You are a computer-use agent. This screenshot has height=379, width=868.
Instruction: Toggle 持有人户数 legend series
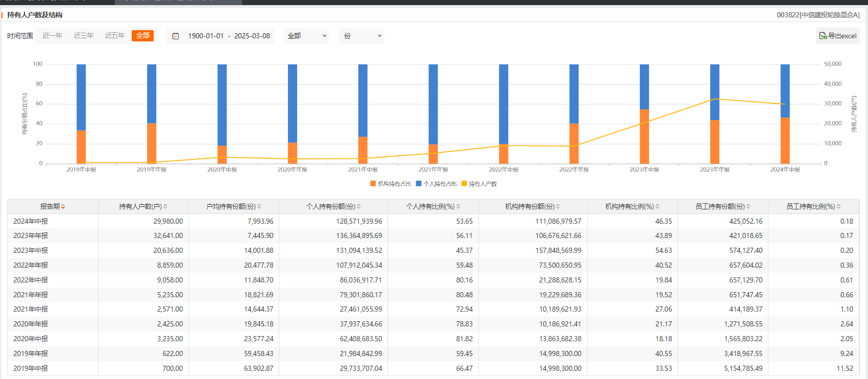[479, 184]
